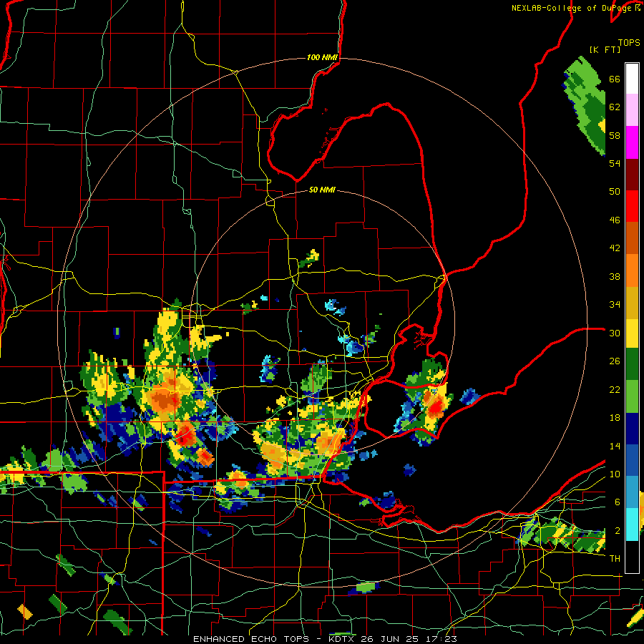Click the '26 JUN 25' date text
The height and width of the screenshot is (644, 644).
point(392,639)
